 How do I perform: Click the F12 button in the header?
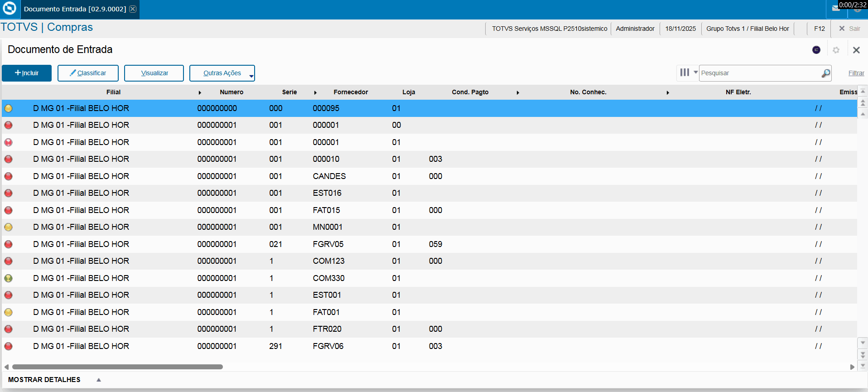820,29
